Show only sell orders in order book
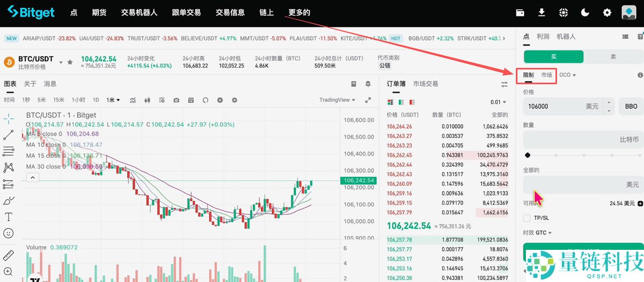Image resolution: width=644 pixels, height=282 pixels. pos(412,102)
